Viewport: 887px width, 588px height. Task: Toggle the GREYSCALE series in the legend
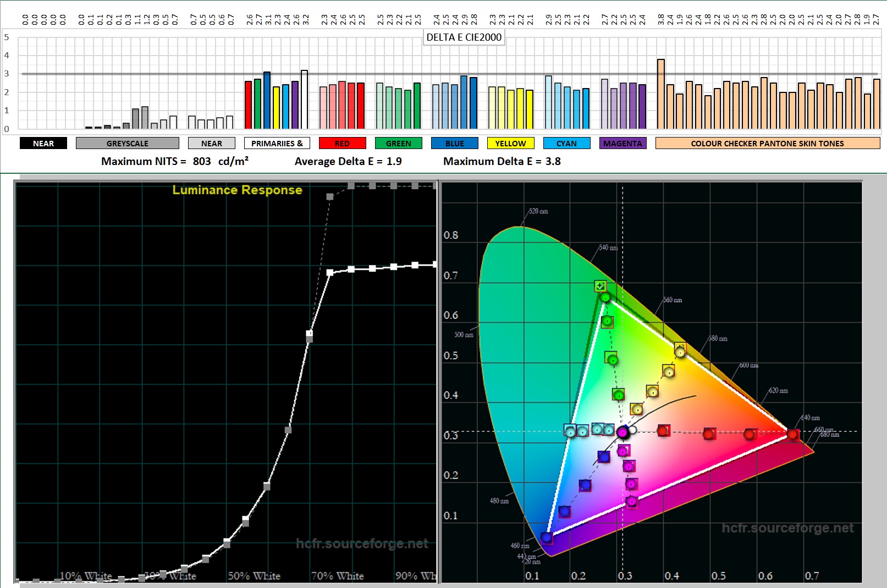pos(128,143)
